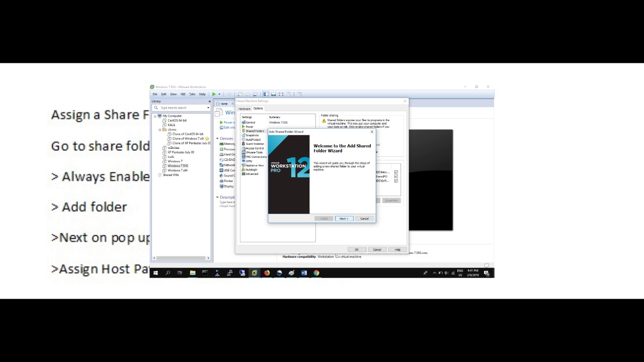Open the Help menu
Screen dimensions: 644x362
click(202, 94)
